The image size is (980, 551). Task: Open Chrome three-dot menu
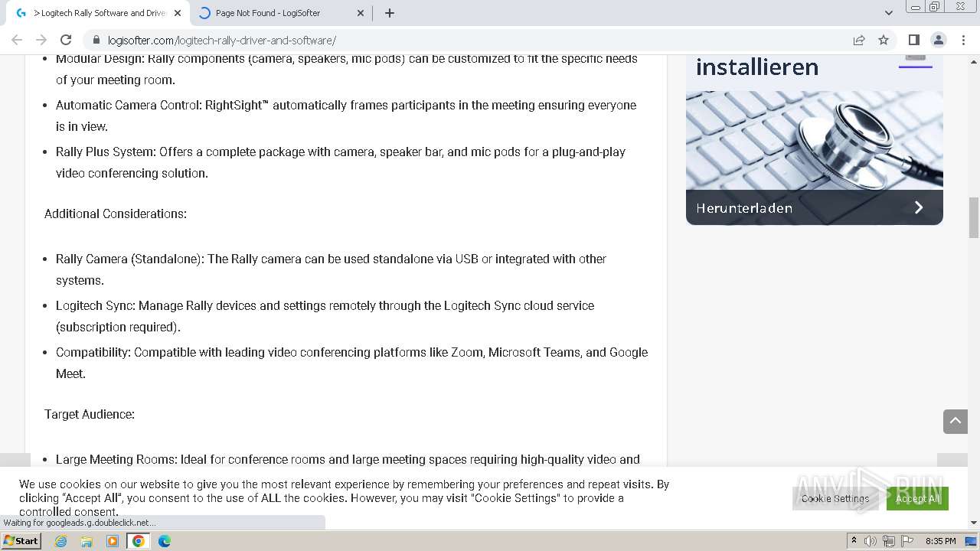(x=962, y=40)
